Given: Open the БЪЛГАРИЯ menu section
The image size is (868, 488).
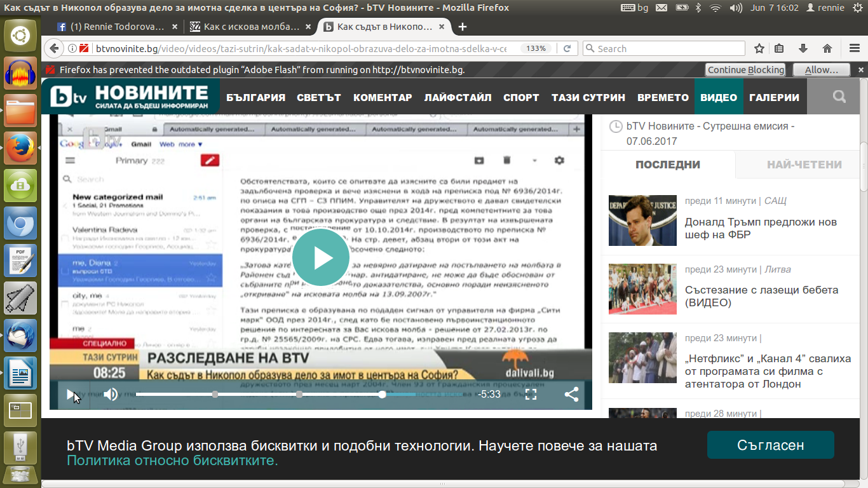Looking at the screenshot, I should tap(256, 97).
